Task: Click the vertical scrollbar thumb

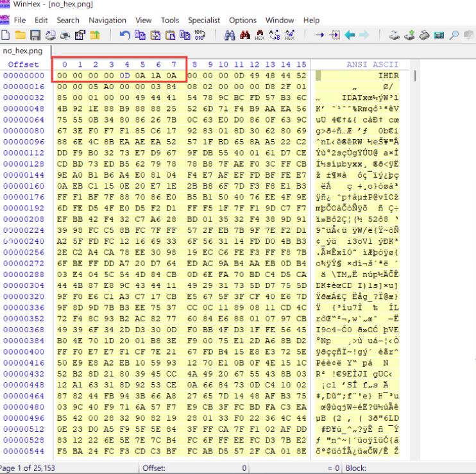Action: pos(415,76)
